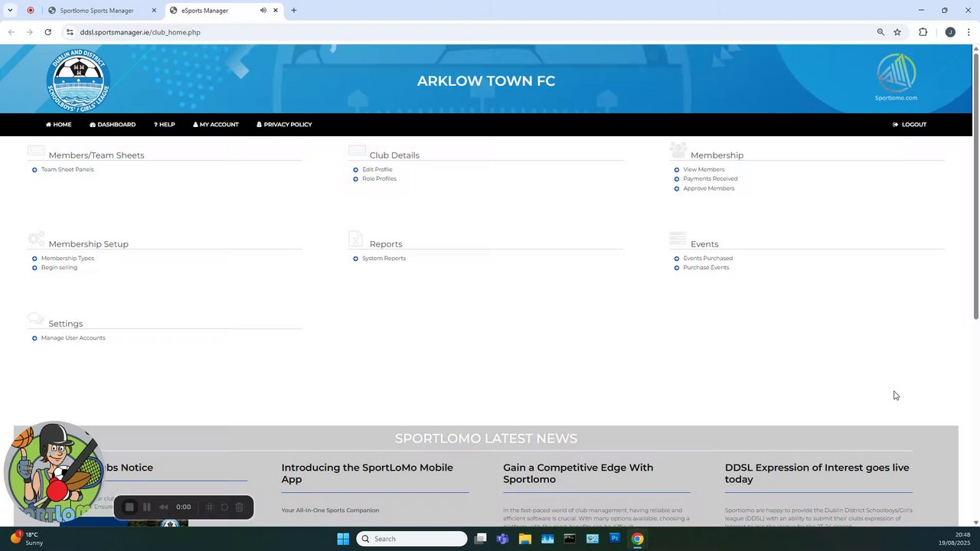Viewport: 980px width, 551px height.
Task: Click the Sportlomo mascot image
Action: [54, 471]
